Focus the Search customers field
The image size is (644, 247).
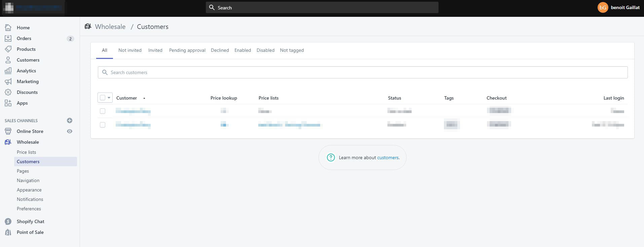[363, 72]
